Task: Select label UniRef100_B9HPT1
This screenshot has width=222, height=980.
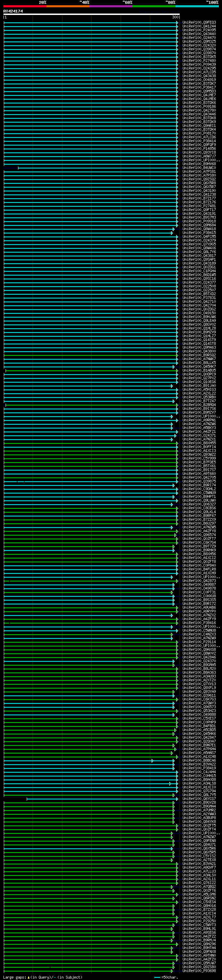Action: click(199, 496)
